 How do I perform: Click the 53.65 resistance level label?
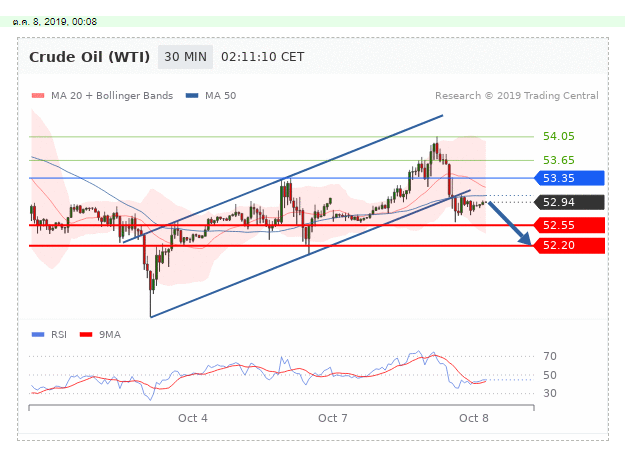point(559,160)
